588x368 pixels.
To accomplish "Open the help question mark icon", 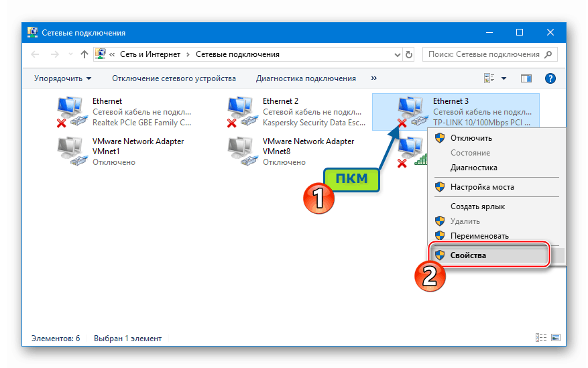I will 550,78.
